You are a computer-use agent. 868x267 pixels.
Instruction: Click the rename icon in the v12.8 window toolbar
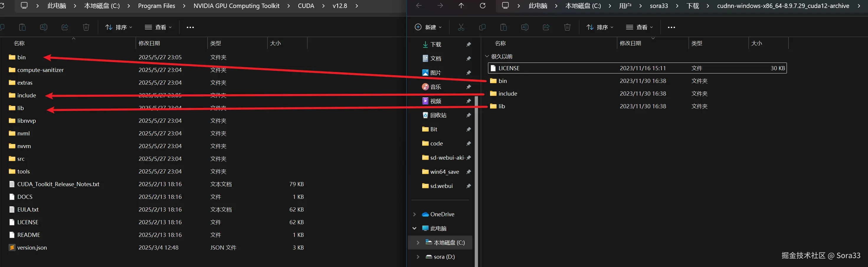[x=43, y=27]
